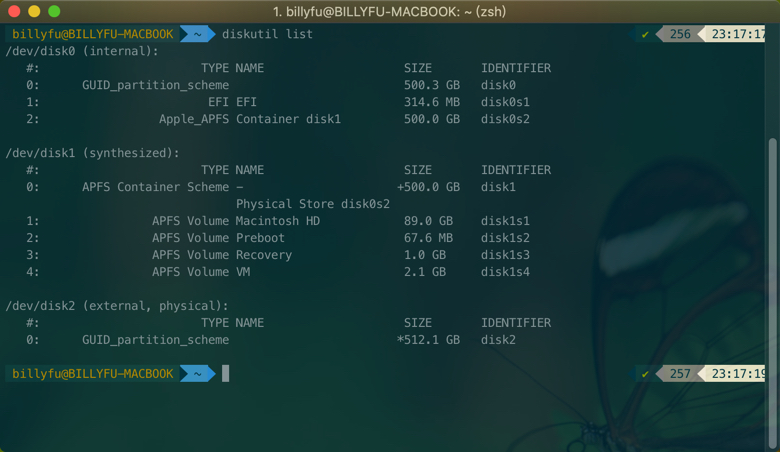Close the terminal window with red button
Viewport: 780px width, 452px height.
click(x=14, y=11)
